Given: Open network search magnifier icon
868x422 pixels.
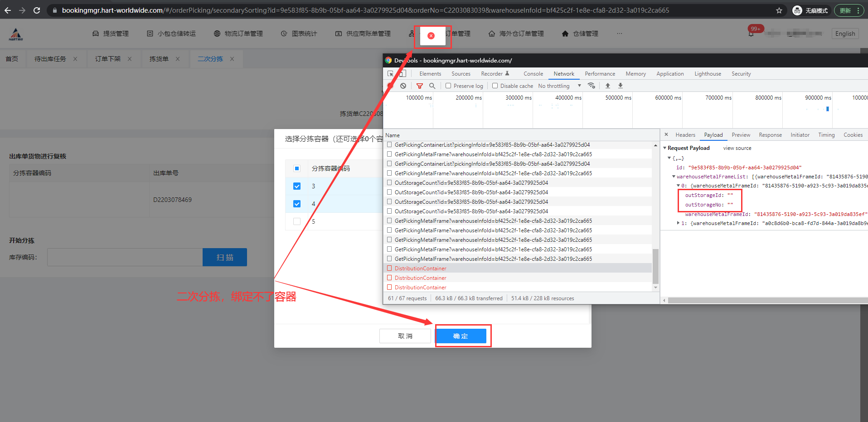Looking at the screenshot, I should point(432,86).
